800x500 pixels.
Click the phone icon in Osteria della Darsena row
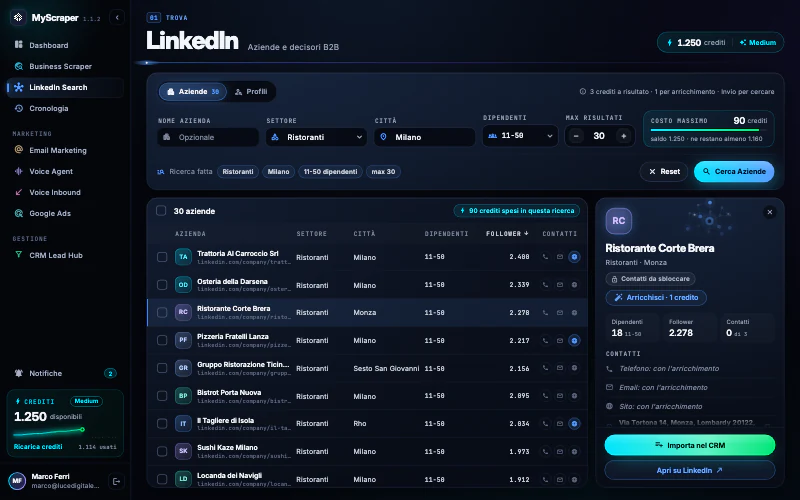click(x=545, y=285)
